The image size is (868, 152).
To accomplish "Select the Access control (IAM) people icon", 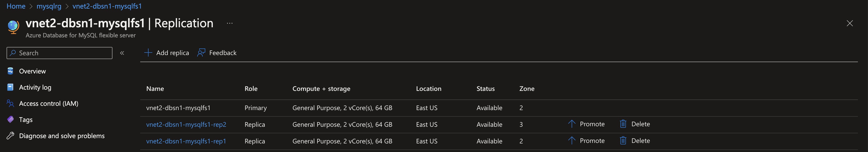I will [x=10, y=104].
